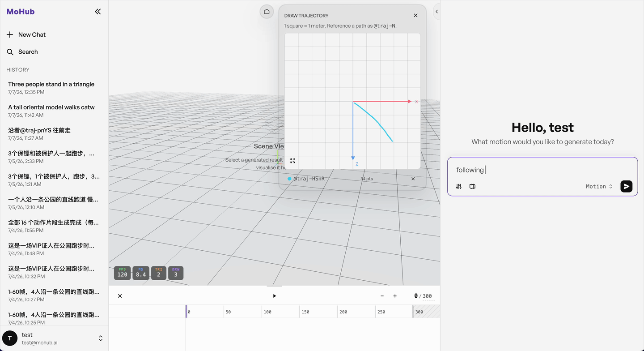This screenshot has width=644, height=351.
Task: Open the prompt library book icon
Action: click(x=472, y=186)
